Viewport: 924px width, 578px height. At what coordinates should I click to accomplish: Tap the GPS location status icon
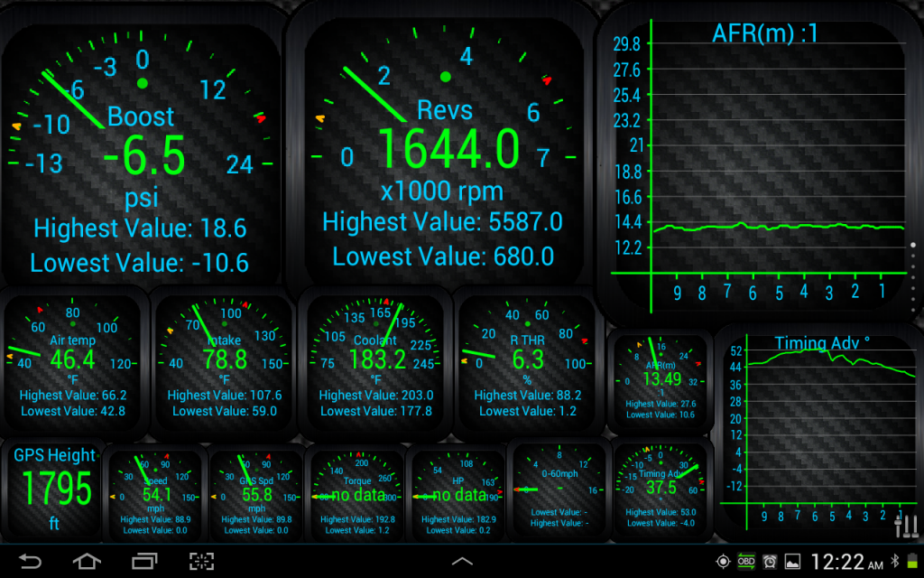[723, 562]
